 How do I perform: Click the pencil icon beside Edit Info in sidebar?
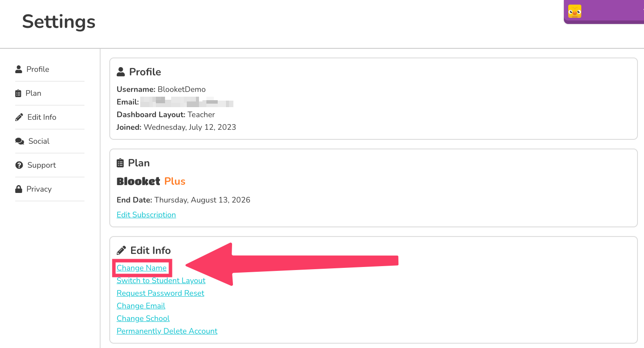pyautogui.click(x=19, y=117)
